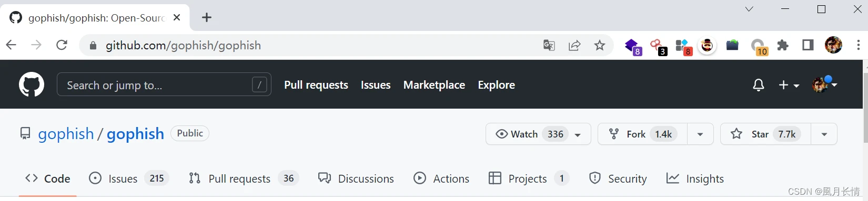This screenshot has width=868, height=201.
Task: Reload the page
Action: [x=62, y=45]
